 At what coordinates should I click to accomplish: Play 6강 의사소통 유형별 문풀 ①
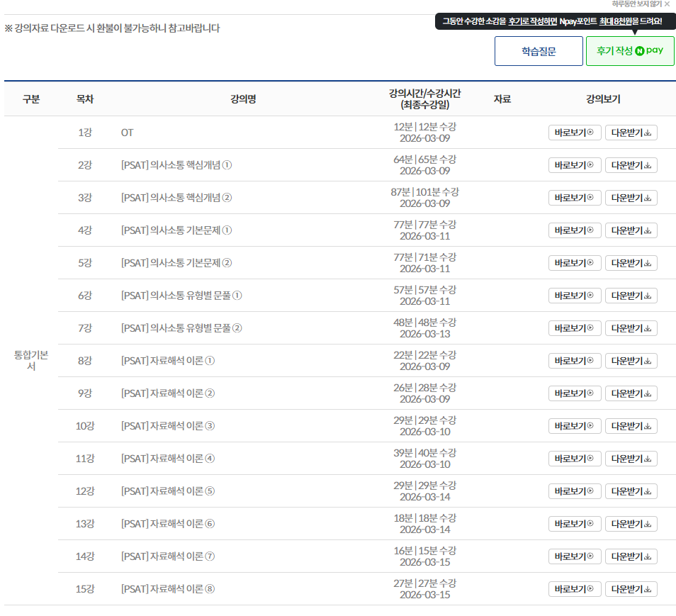(574, 296)
